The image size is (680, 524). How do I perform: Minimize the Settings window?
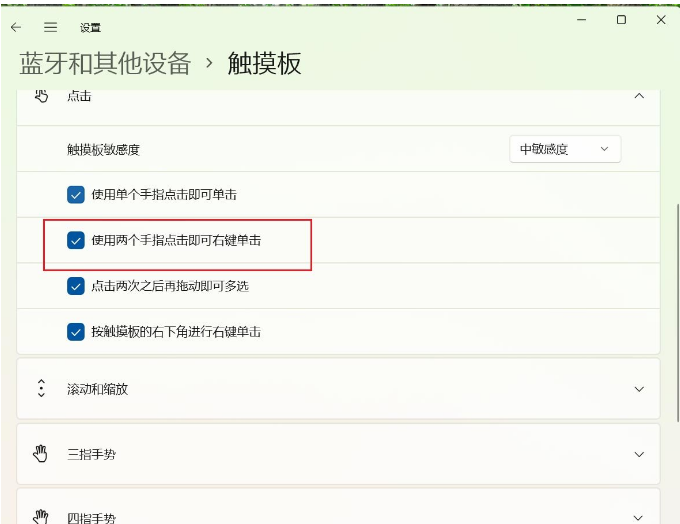point(582,20)
